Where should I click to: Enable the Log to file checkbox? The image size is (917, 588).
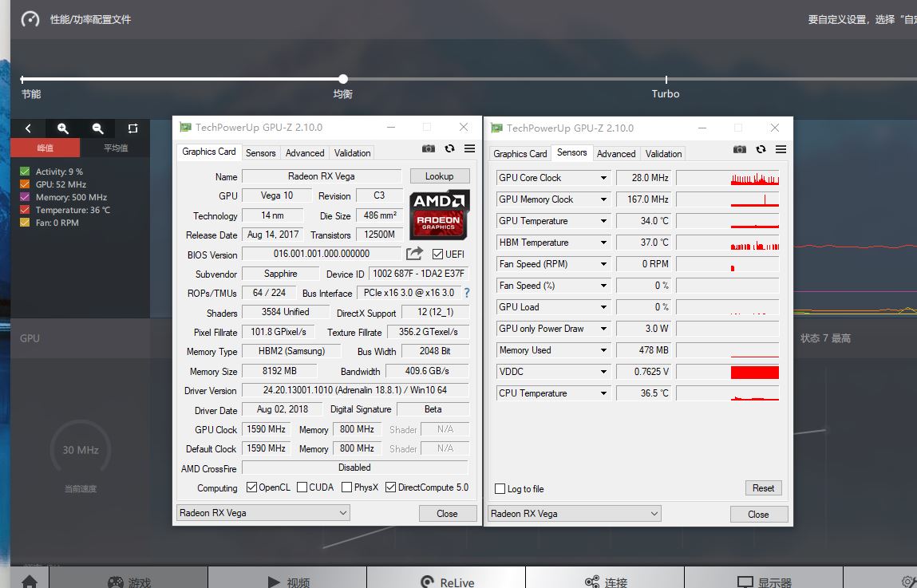click(500, 488)
